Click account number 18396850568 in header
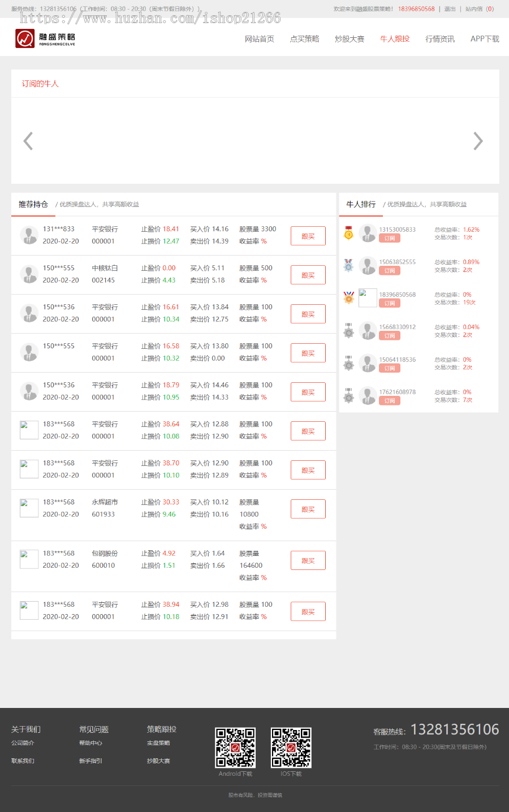The height and width of the screenshot is (812, 509). pyautogui.click(x=416, y=9)
